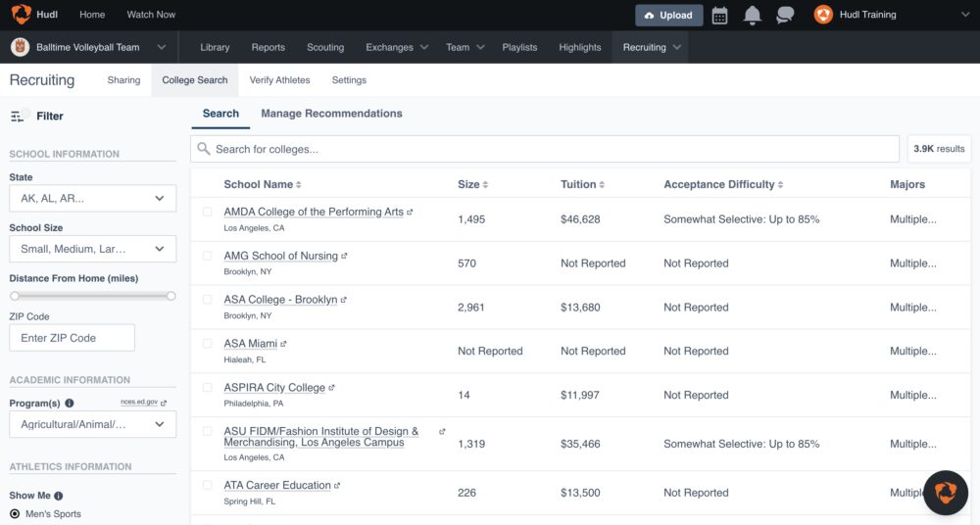Click the Show Me info icon
The height and width of the screenshot is (525, 980).
[x=59, y=496]
